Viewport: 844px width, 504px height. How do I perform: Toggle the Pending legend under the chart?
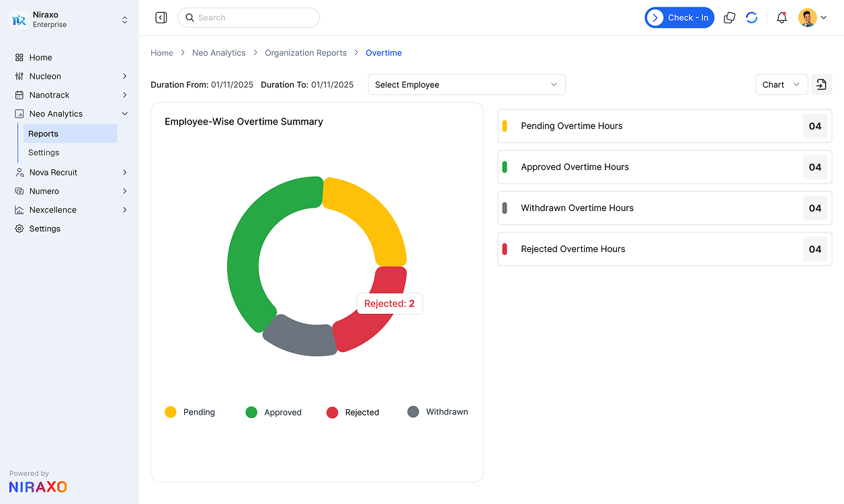coord(189,412)
